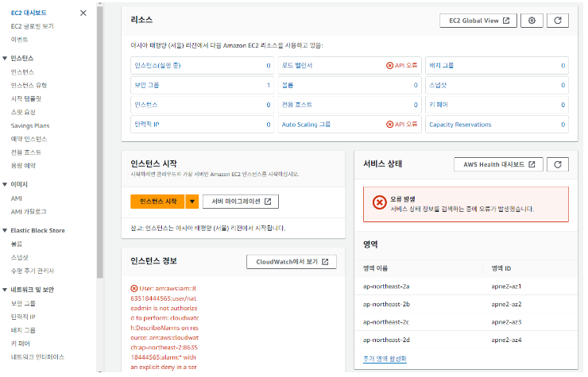
Task: Open AMI in sidebar
Action: [x=17, y=198]
